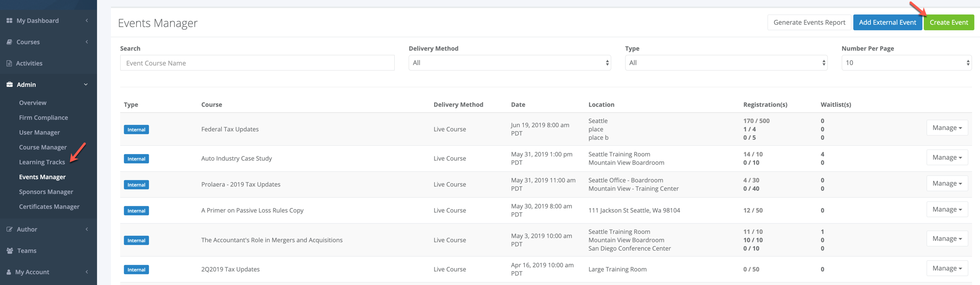Click Add External Event button

887,22
